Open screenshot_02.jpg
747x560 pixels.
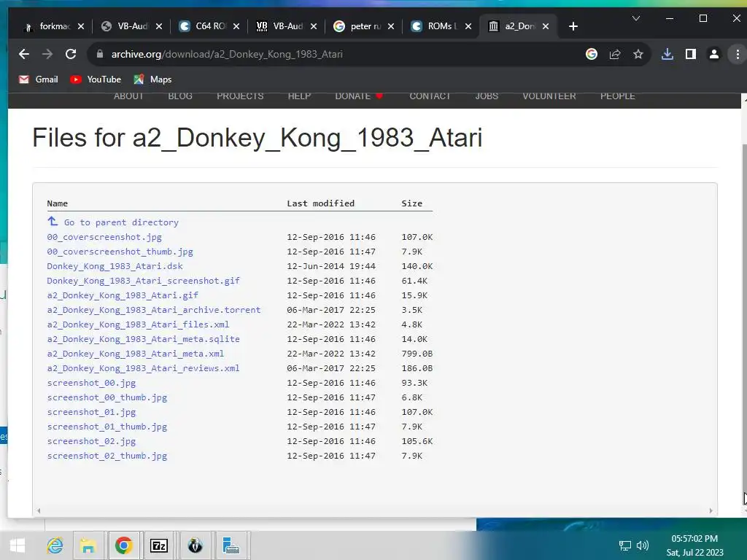point(91,441)
